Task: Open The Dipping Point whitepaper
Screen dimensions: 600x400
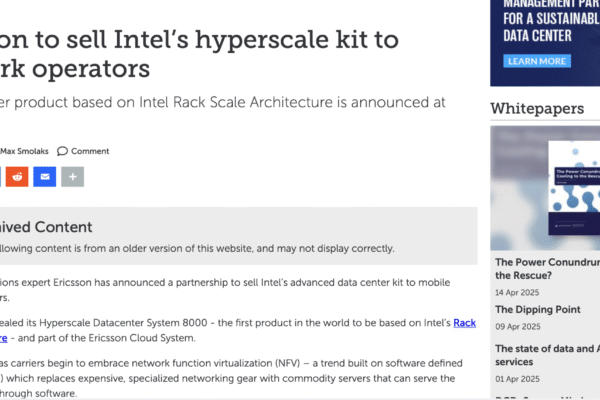Action: click(x=538, y=309)
